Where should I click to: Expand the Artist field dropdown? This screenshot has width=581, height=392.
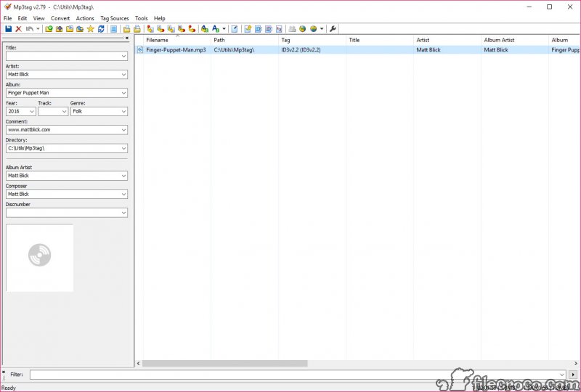tap(123, 75)
